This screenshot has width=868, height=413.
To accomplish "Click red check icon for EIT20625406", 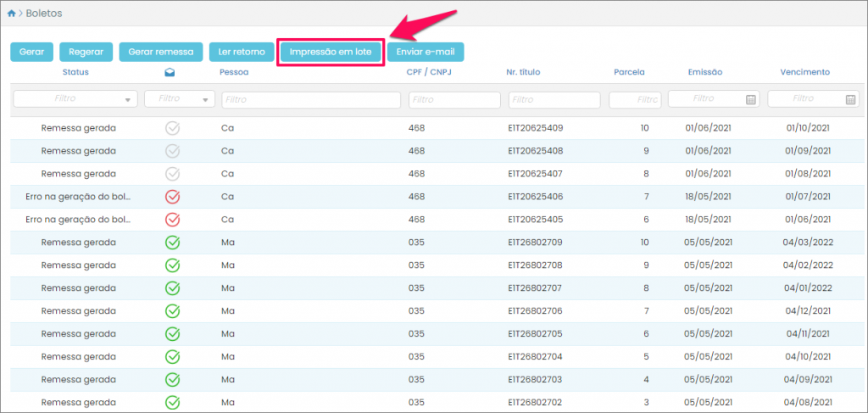I will pos(172,197).
